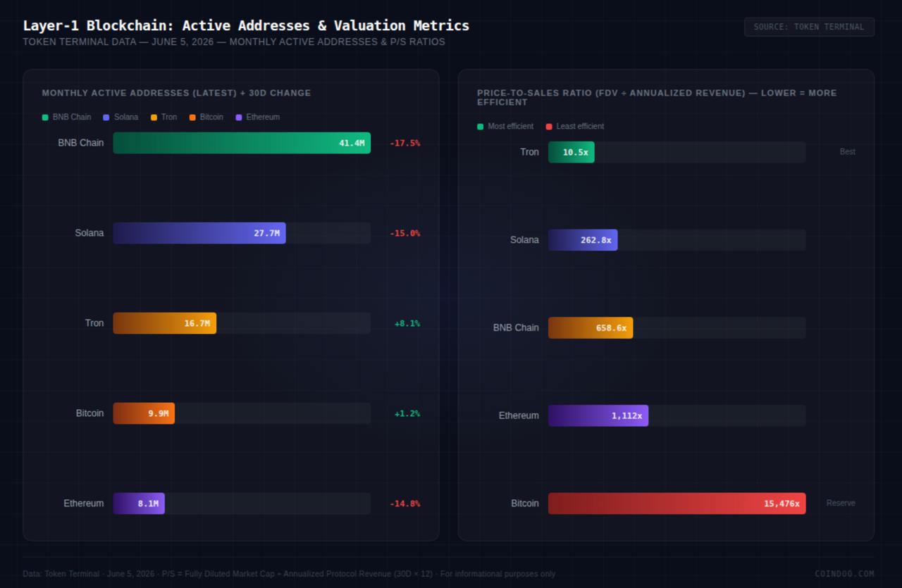Select the Bitcoin 15,476x P/S bar
Image resolution: width=902 pixels, height=588 pixels.
677,503
